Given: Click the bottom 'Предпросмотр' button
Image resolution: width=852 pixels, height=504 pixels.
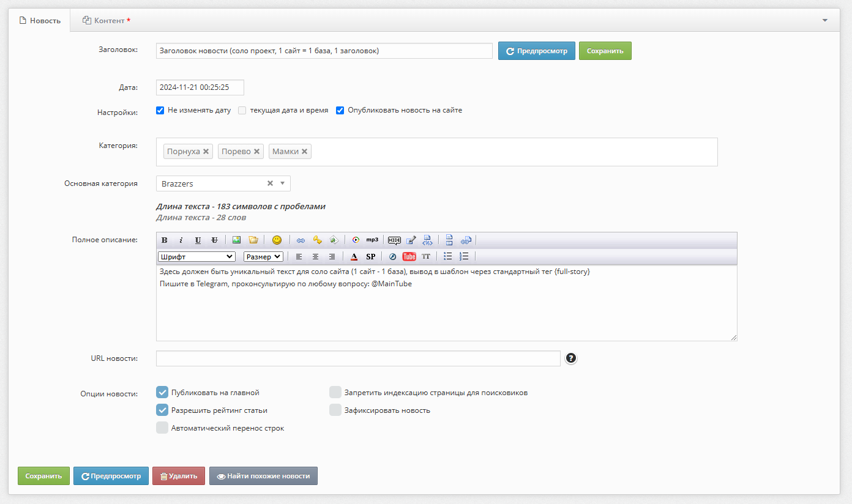Looking at the screenshot, I should click(111, 476).
